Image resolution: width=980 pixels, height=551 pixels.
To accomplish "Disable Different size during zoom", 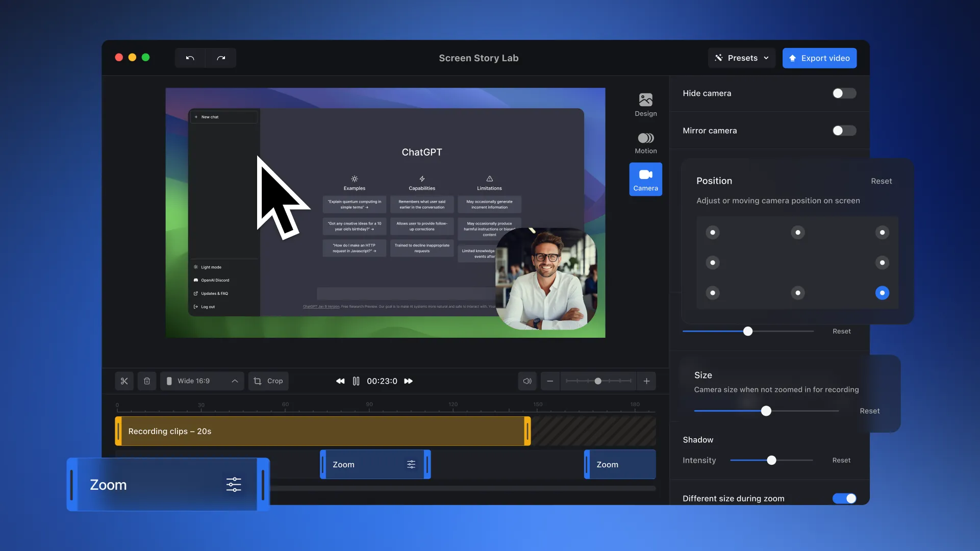I will click(844, 498).
